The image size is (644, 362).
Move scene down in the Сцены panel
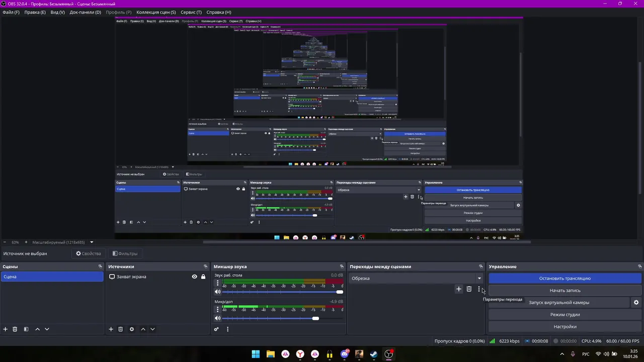tap(47, 329)
